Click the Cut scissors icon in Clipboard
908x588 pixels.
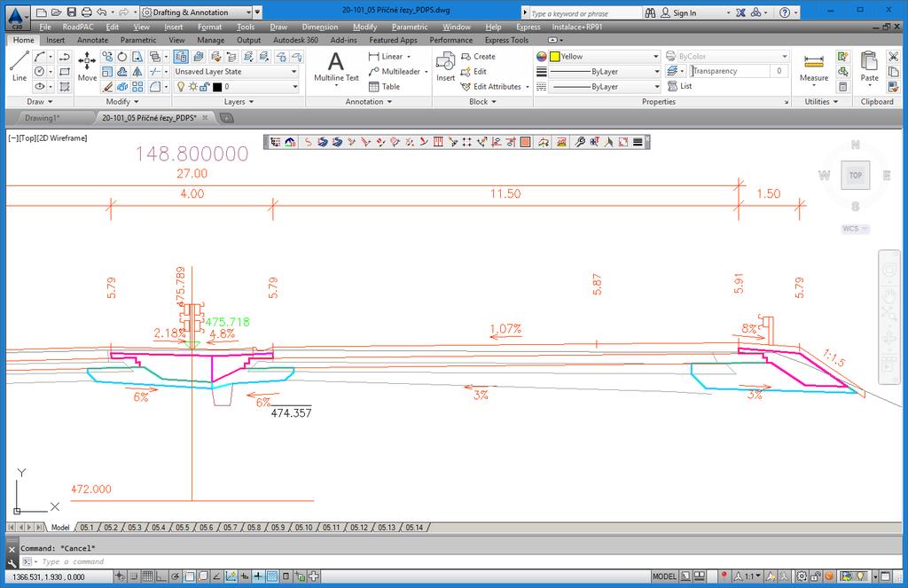click(893, 57)
